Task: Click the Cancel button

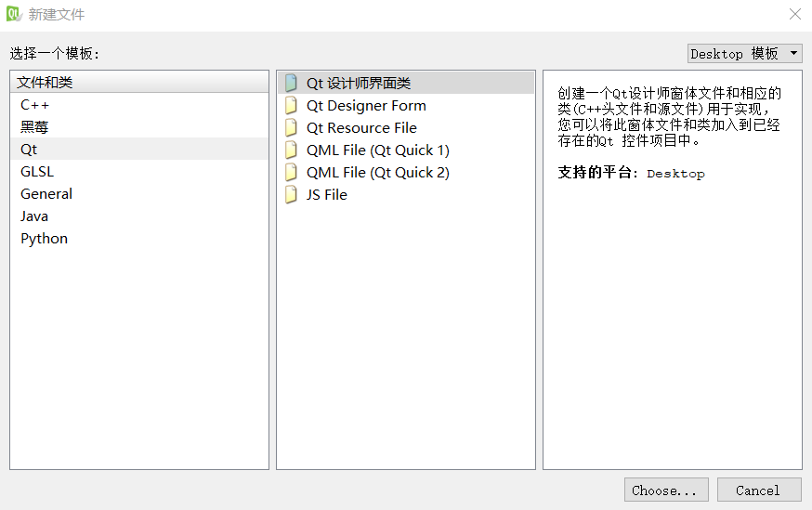Action: coord(759,490)
